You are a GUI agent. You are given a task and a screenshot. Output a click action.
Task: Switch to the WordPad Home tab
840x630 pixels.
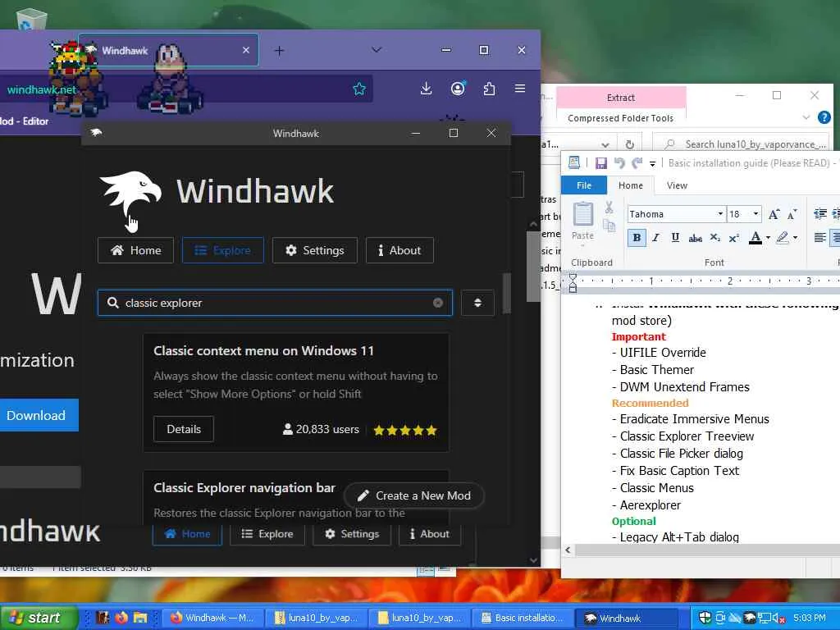pos(631,185)
